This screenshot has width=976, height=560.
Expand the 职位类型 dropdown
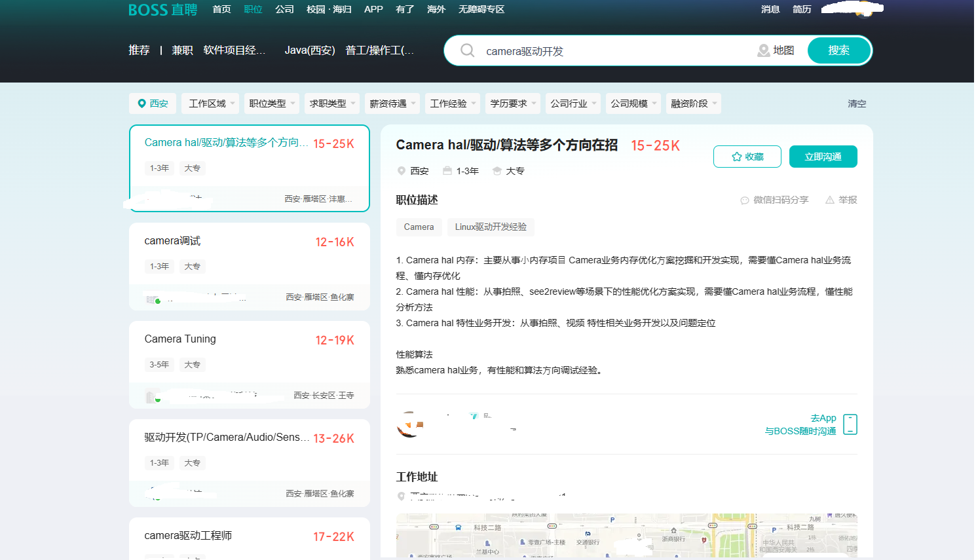272,103
